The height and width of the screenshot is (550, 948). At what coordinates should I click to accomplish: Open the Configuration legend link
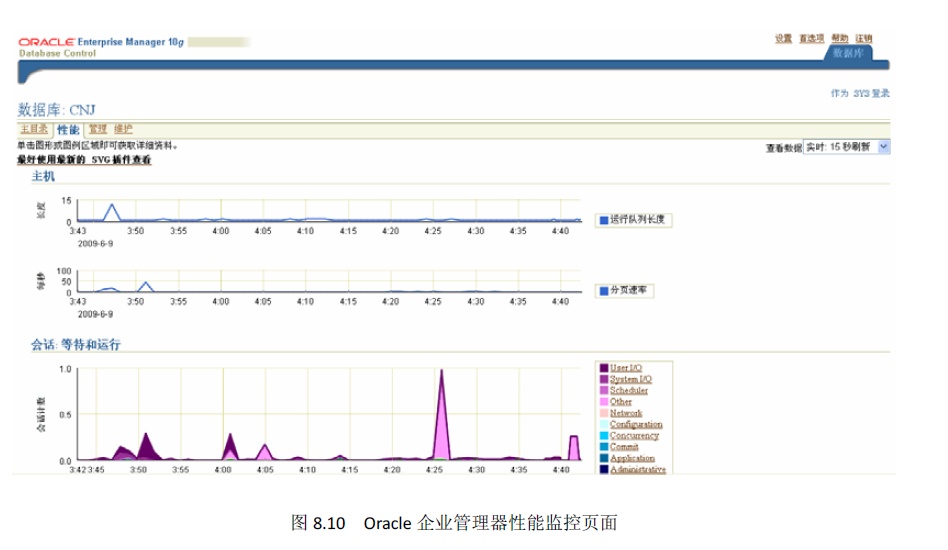pyautogui.click(x=636, y=424)
